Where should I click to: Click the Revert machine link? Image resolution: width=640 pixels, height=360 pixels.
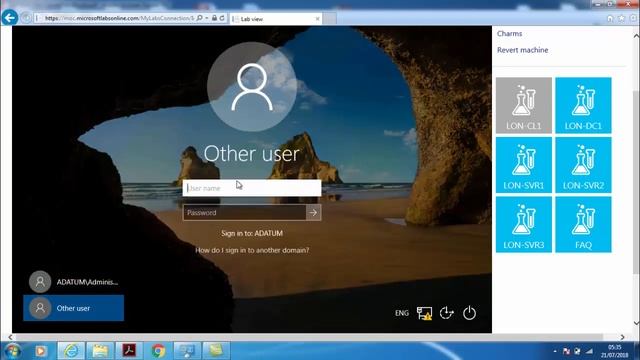point(522,50)
